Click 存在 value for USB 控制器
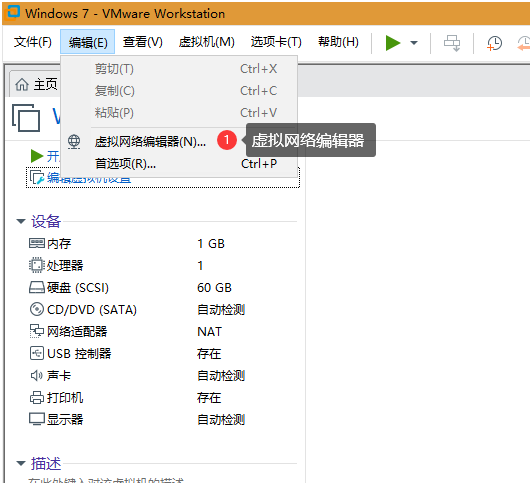Screen dimensions: 531x484 pyautogui.click(x=209, y=354)
